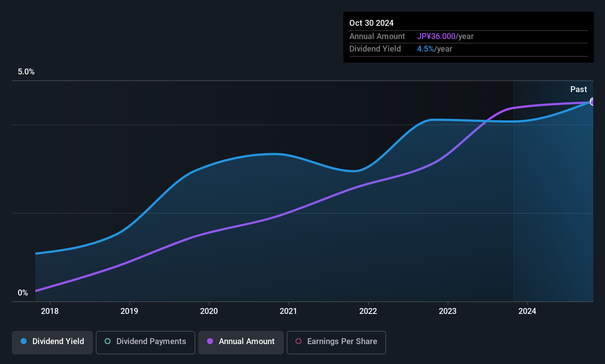Click the 2022 x-axis label
Viewport: 605px width, 364px height.
tap(368, 311)
